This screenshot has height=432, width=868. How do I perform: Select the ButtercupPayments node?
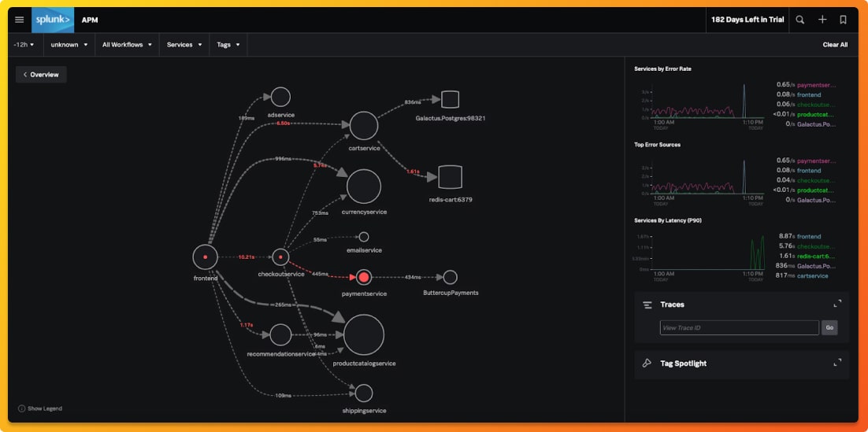(450, 277)
